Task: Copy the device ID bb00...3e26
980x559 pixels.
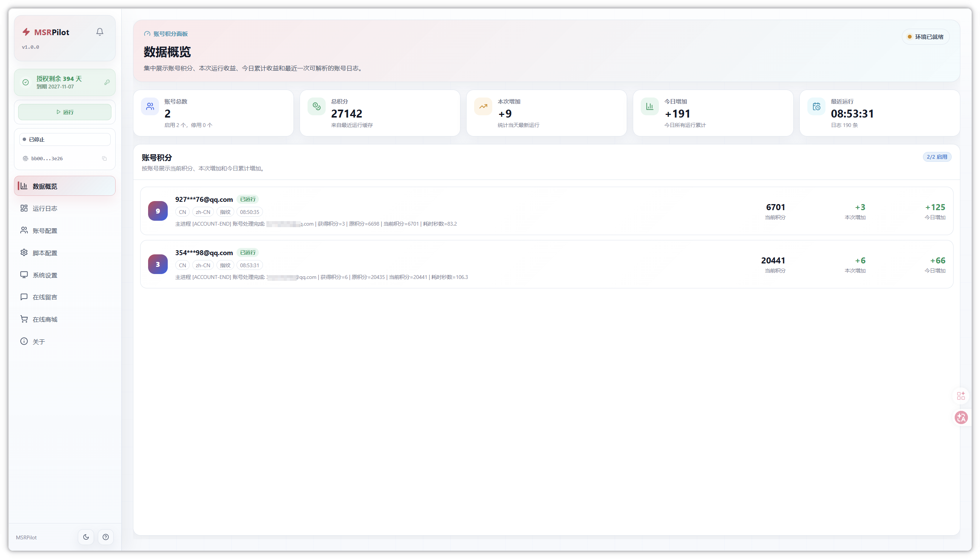Action: tap(104, 159)
